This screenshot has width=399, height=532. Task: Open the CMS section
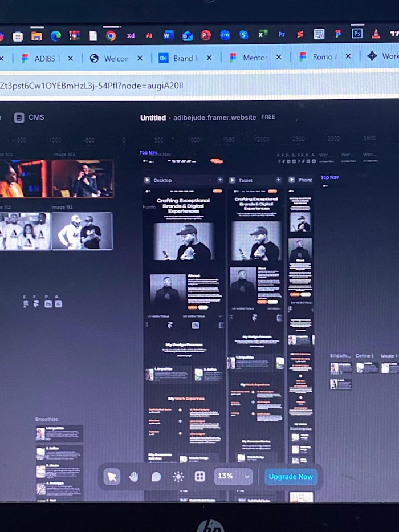29,117
